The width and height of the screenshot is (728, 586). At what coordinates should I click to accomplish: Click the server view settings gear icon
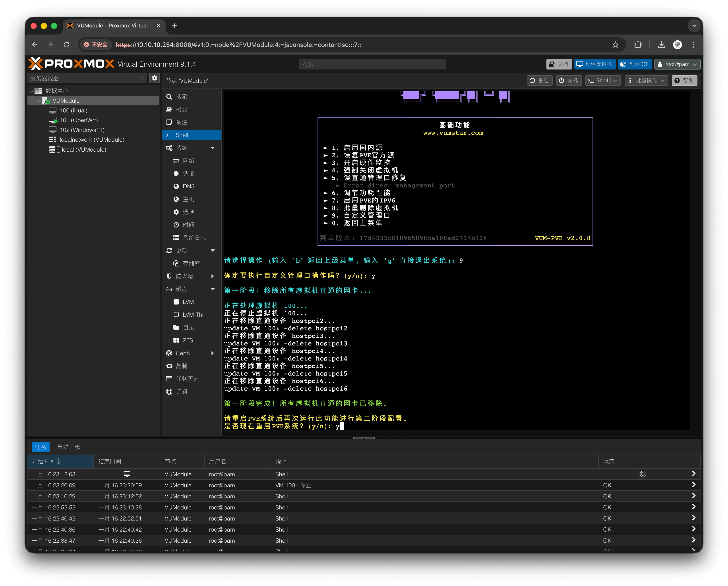(154, 78)
